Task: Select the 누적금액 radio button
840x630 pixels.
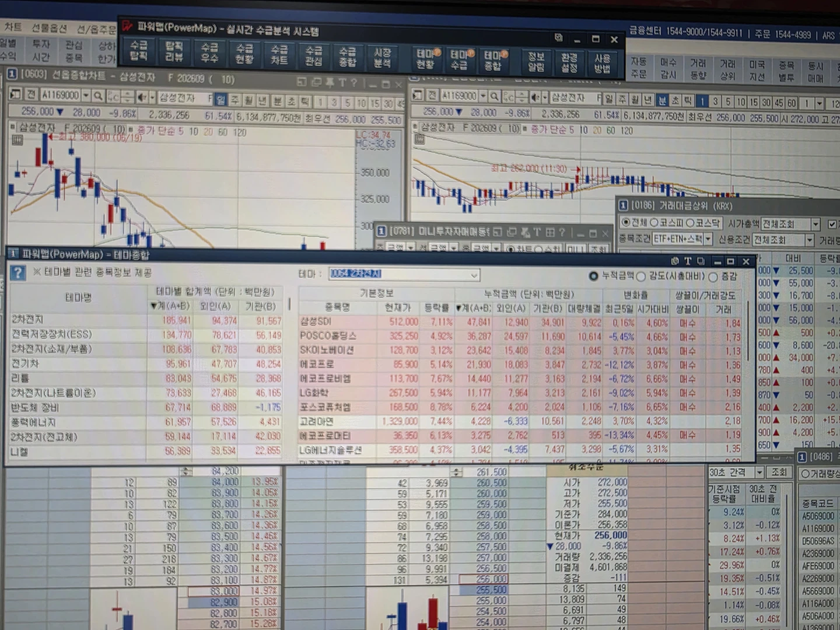Action: [594, 276]
